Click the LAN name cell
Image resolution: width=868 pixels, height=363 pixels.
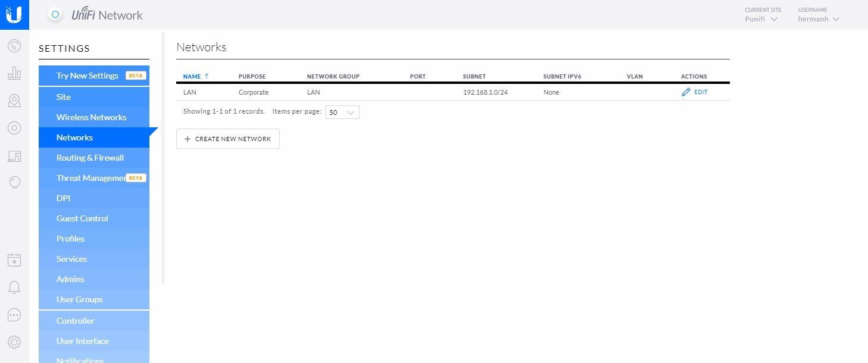[x=189, y=92]
